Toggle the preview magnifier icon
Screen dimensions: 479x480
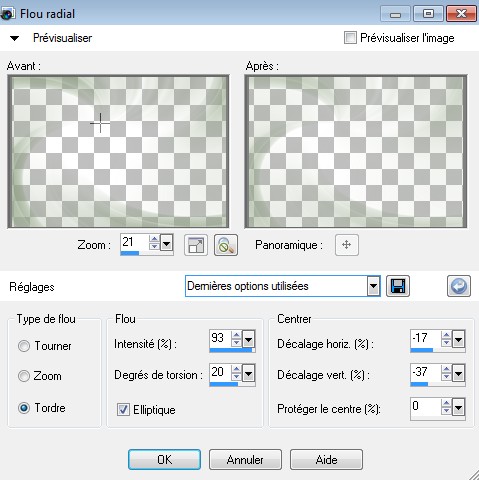[x=226, y=245]
